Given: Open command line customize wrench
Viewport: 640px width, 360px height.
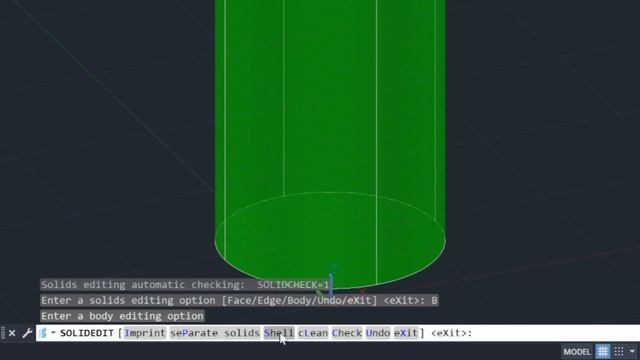Looking at the screenshot, I should [27, 333].
